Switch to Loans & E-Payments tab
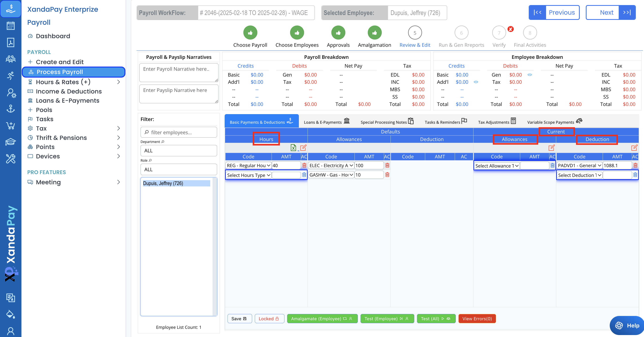Viewport: 644px width, 337px height. pyautogui.click(x=326, y=122)
